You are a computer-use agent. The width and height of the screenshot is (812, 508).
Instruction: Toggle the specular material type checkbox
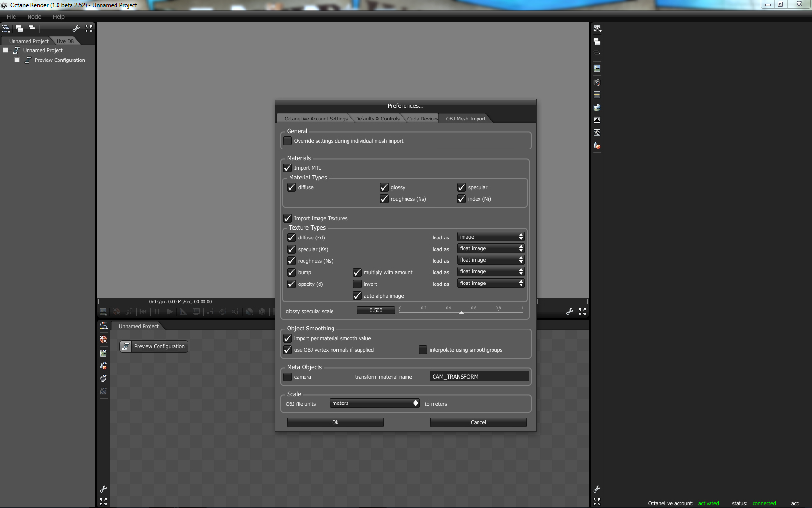pos(462,187)
